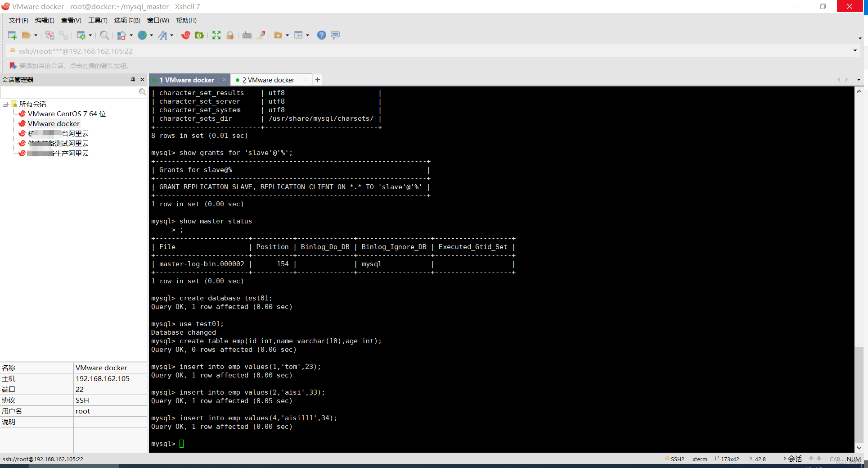This screenshot has height=468, width=868.
Task: Click SSH2 indicator in status bar
Action: (675, 459)
